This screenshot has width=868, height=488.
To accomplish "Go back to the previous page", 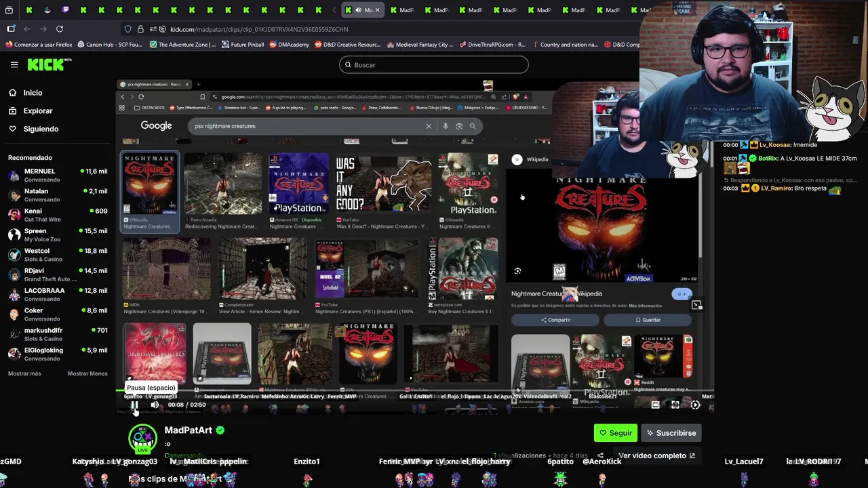I will coord(27,29).
